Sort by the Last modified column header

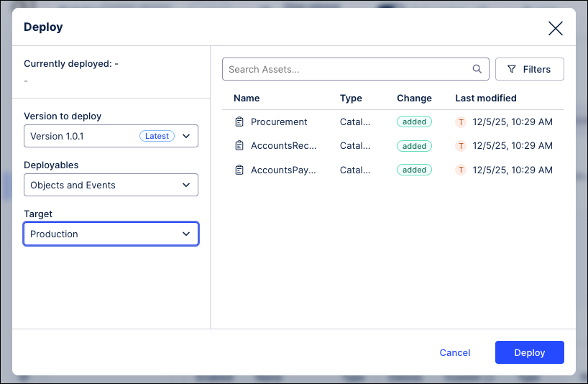(485, 99)
